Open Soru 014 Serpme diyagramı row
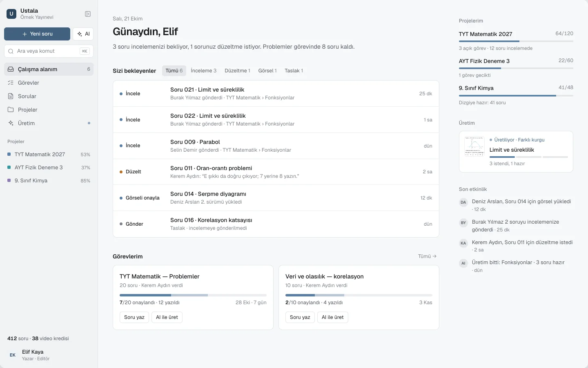Image resolution: width=588 pixels, height=368 pixels. 276,198
